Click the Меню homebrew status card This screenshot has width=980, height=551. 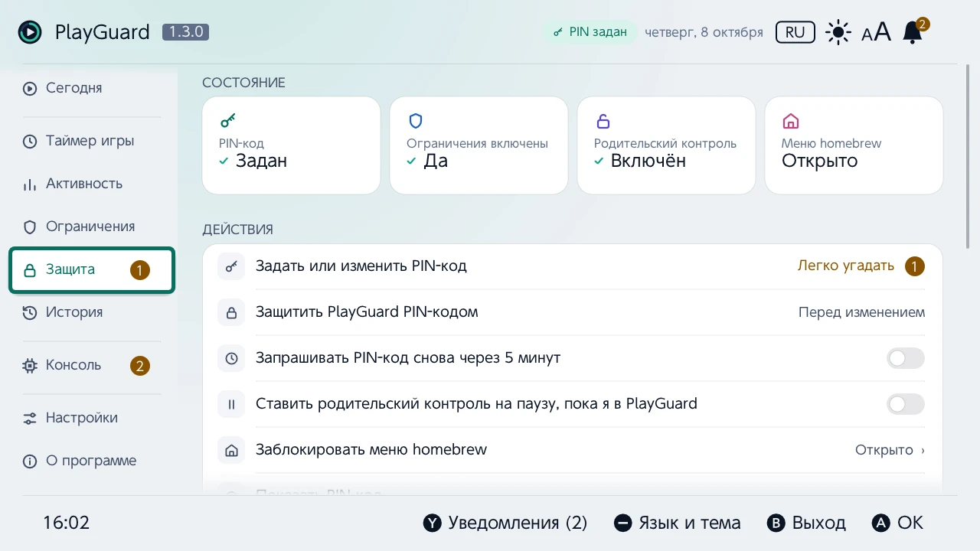(x=854, y=145)
